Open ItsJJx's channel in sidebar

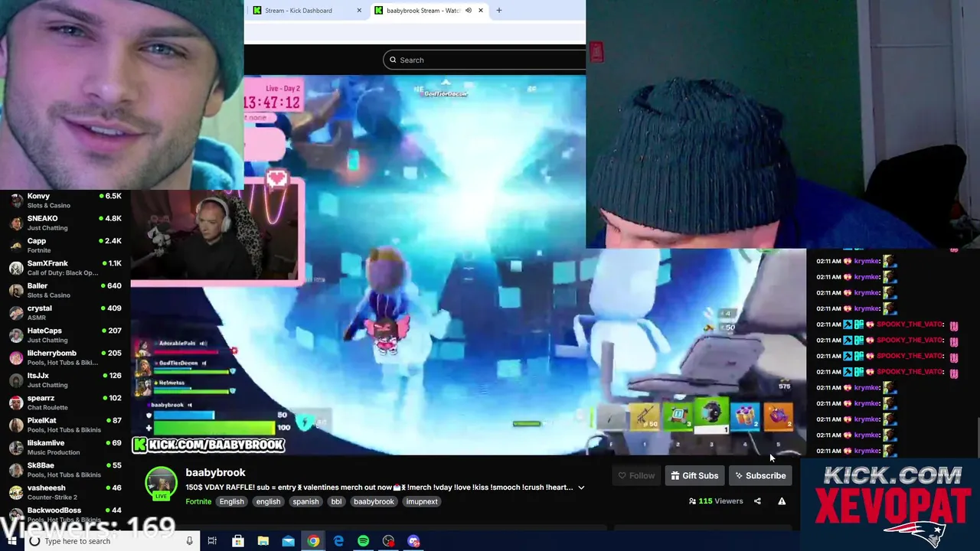coord(65,380)
